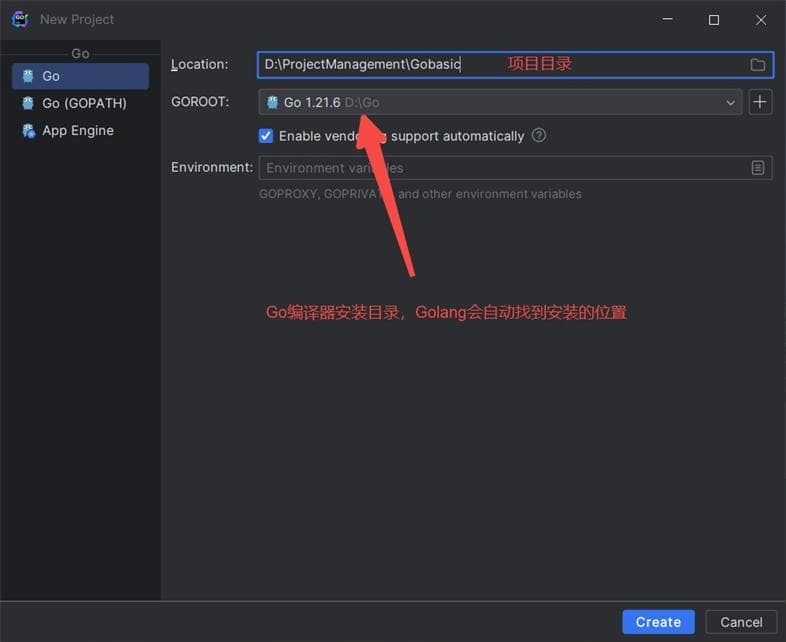Expand the GOROOT dropdown arrow
Image resolution: width=786 pixels, height=642 pixels.
click(730, 102)
